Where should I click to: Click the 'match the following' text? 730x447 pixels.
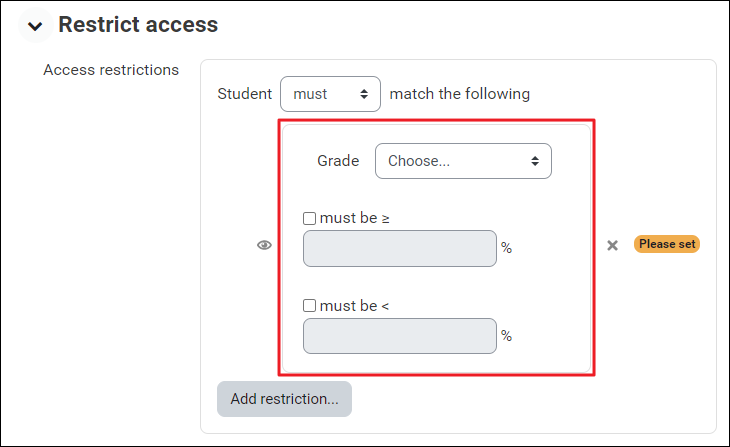coord(459,94)
